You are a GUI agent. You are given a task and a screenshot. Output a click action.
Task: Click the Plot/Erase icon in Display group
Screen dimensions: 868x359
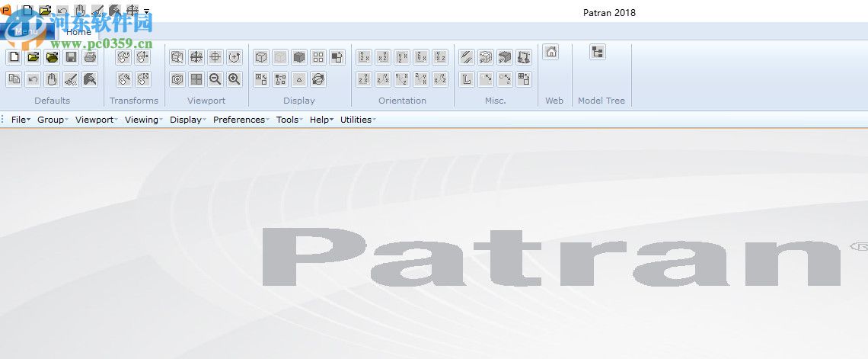point(337,57)
